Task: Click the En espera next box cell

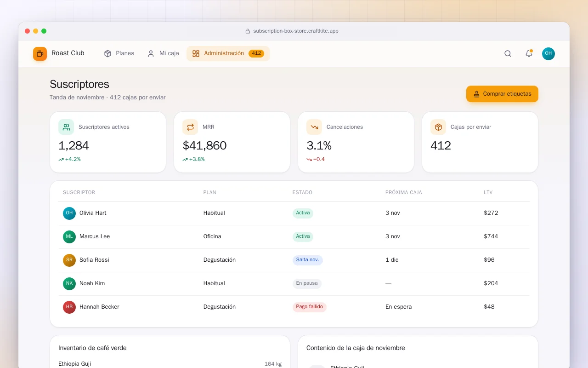Action: (399, 307)
